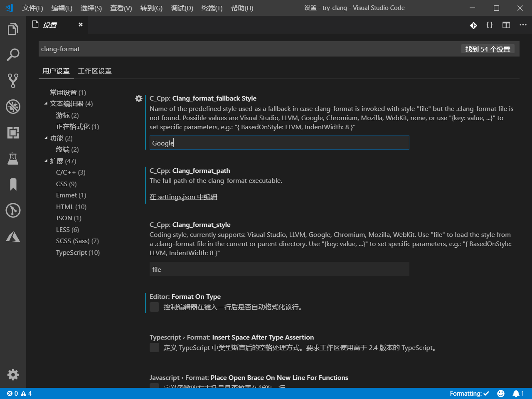
Task: Enable Insert Space After Type Assertion
Action: [154, 347]
